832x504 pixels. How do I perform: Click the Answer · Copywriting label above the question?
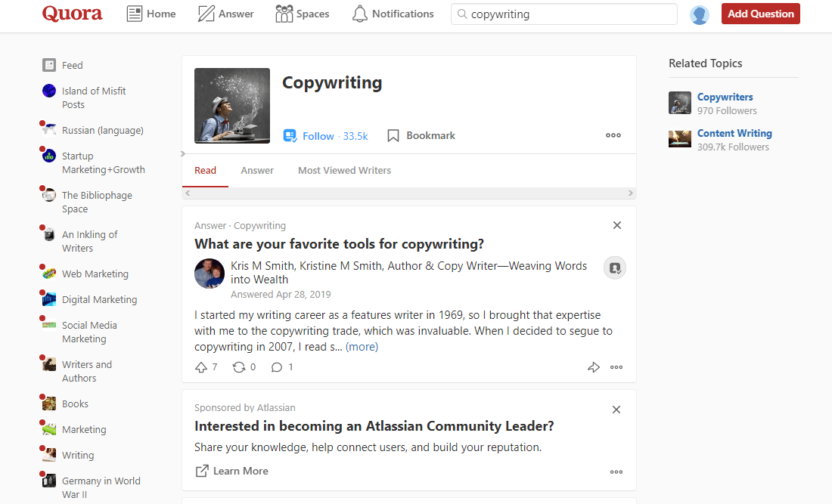pos(240,226)
